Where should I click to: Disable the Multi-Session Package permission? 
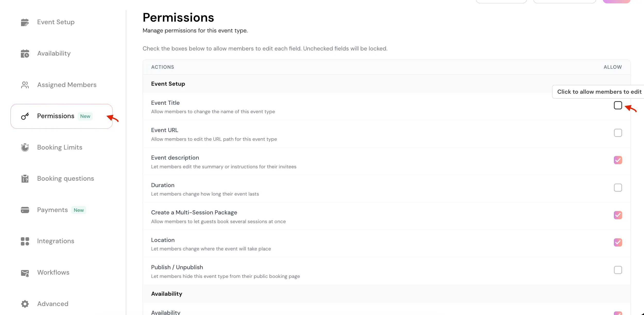pyautogui.click(x=618, y=215)
